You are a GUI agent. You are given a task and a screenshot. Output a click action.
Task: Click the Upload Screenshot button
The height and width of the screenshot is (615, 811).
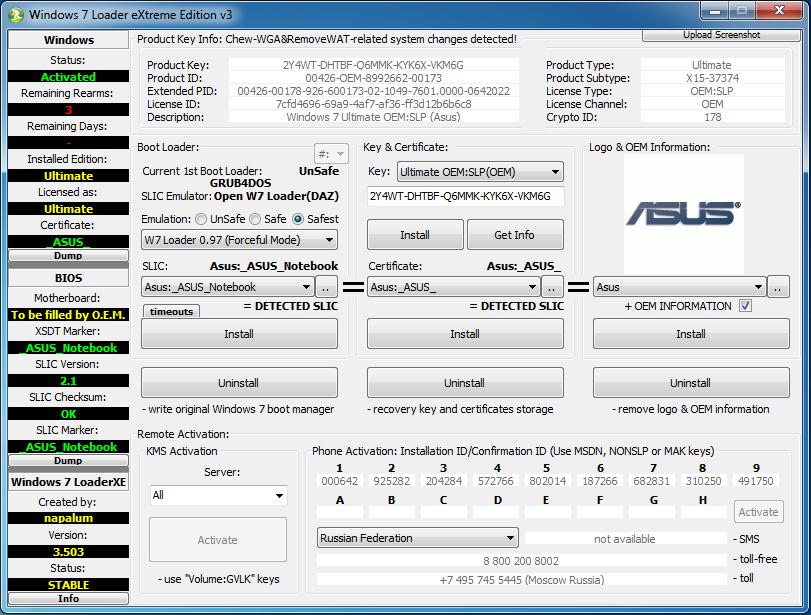tap(721, 35)
